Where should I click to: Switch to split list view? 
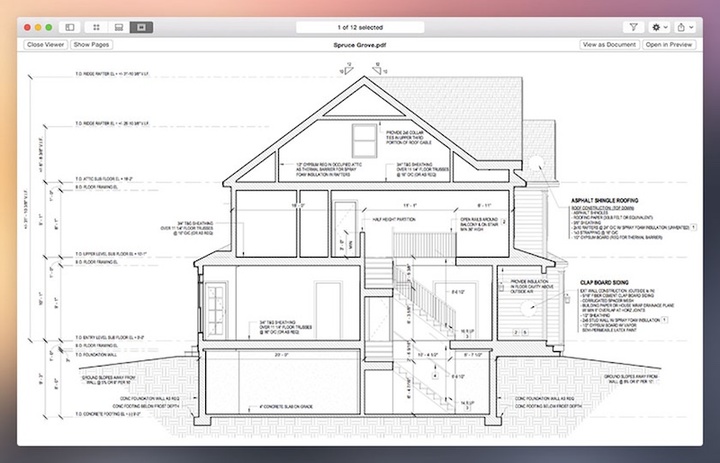119,26
